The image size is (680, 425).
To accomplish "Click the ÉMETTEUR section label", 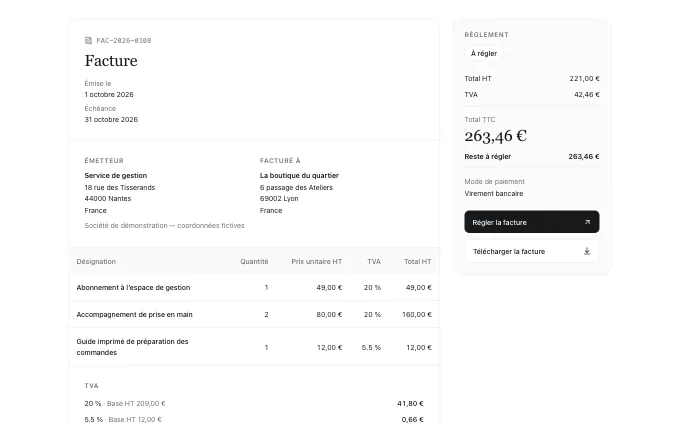I will [104, 161].
